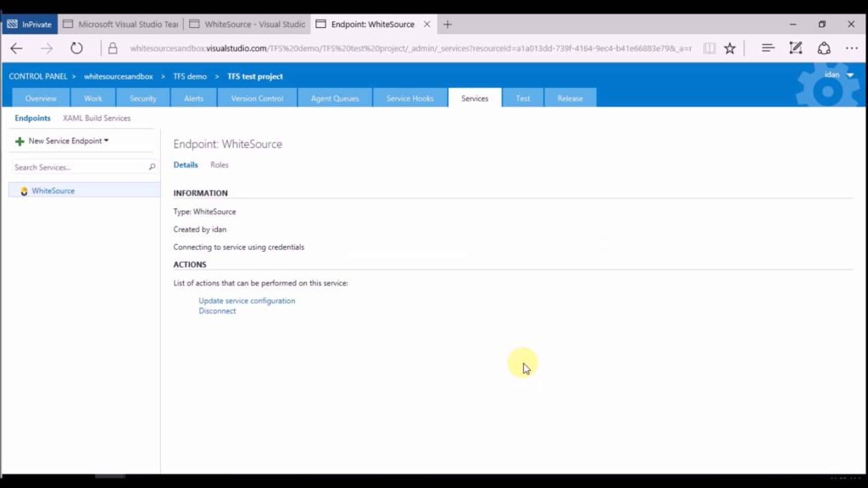Image resolution: width=868 pixels, height=488 pixels.
Task: Click the InPrivate indicator icon
Action: [x=12, y=24]
